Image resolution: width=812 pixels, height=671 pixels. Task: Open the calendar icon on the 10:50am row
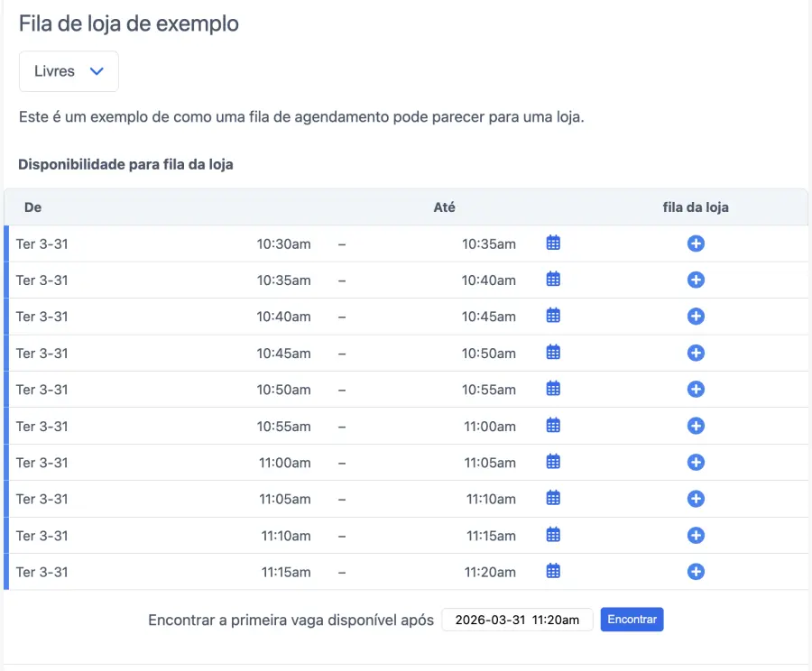[x=553, y=390]
